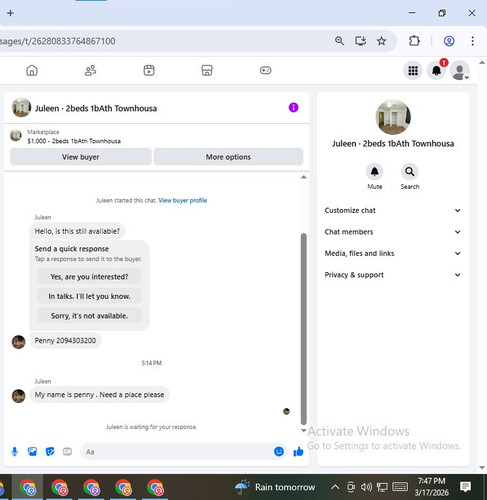This screenshot has height=500, width=487.
Task: Click the large listing photo in side panel
Action: click(x=393, y=117)
